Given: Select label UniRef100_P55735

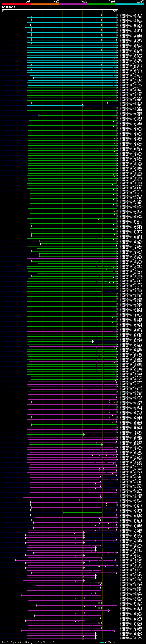Looking at the screenshot, I should pos(131,180).
